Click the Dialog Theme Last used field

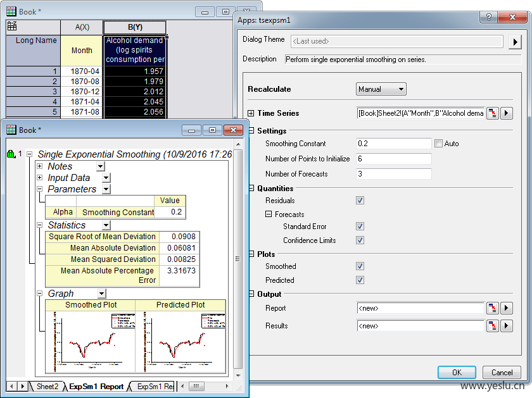397,41
